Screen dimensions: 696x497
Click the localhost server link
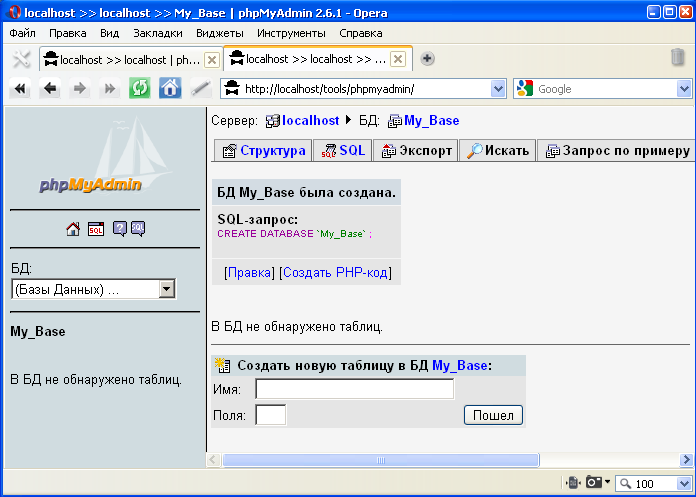(x=311, y=120)
